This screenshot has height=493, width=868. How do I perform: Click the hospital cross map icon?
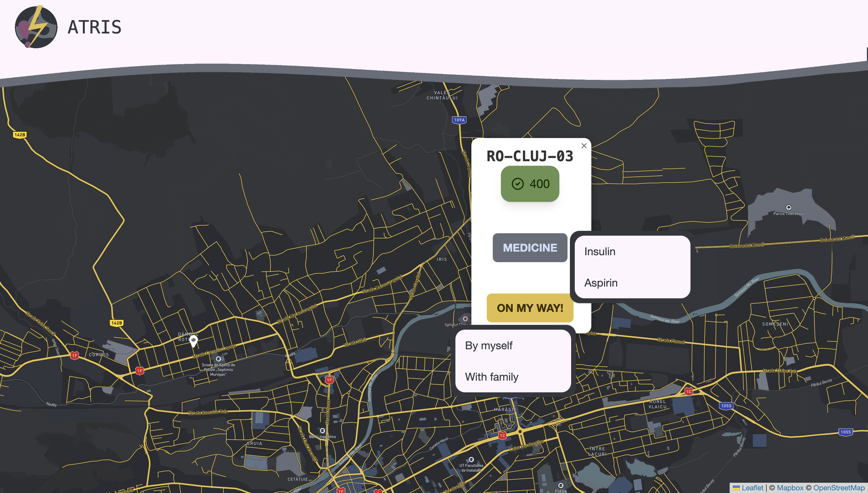465,319
